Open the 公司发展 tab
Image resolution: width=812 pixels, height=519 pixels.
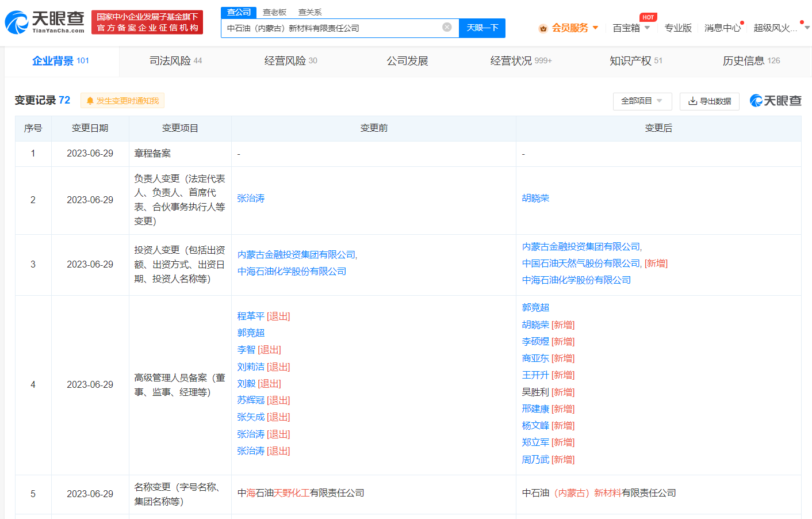pos(407,60)
